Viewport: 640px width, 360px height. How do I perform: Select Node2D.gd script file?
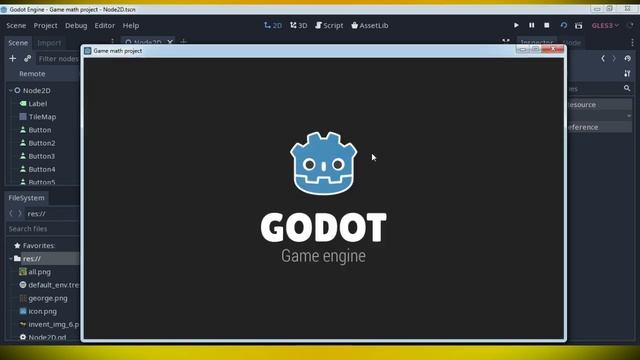47,337
